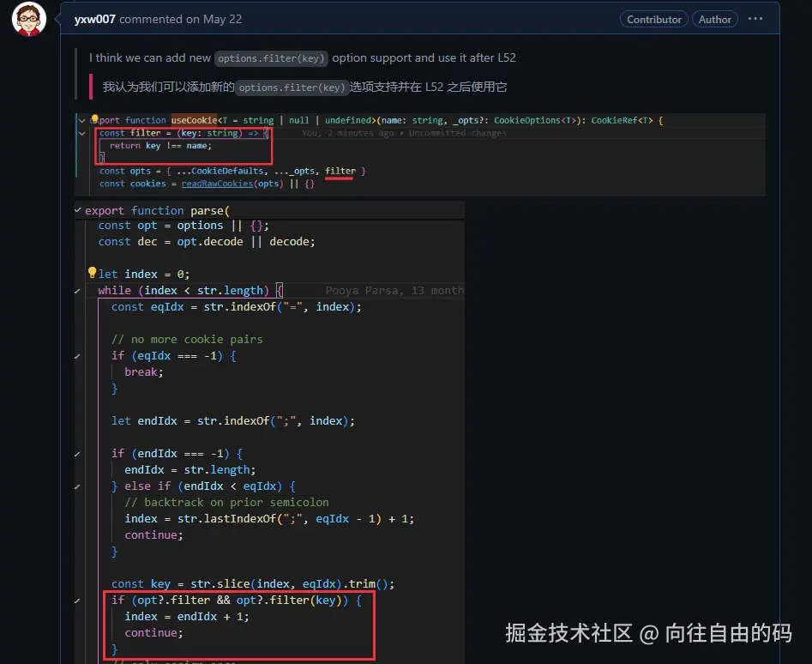Screen dimensions: 812x664
Task: Click the underlined 'filter' in the const opts line
Action: pyautogui.click(x=340, y=171)
